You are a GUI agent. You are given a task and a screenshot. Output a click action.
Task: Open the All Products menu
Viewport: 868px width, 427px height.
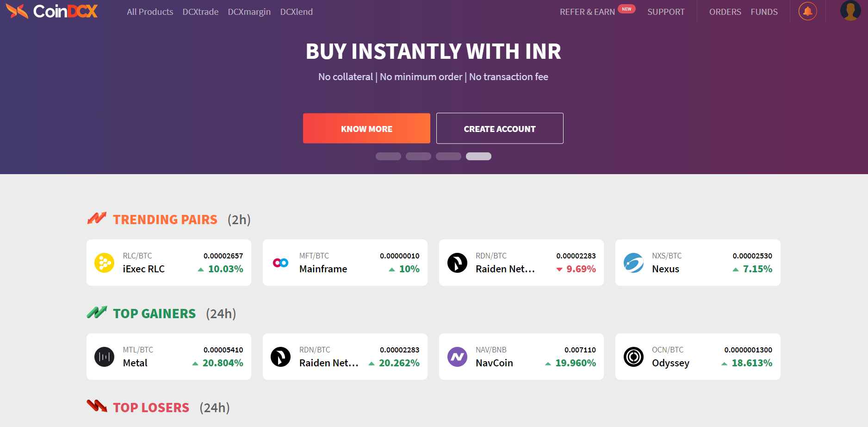click(150, 12)
